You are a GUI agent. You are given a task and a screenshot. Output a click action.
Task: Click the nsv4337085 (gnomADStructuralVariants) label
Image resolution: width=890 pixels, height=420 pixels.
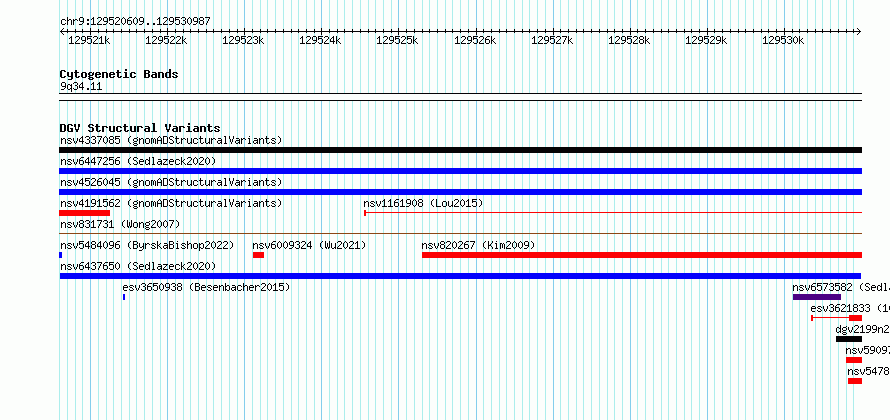pos(171,140)
